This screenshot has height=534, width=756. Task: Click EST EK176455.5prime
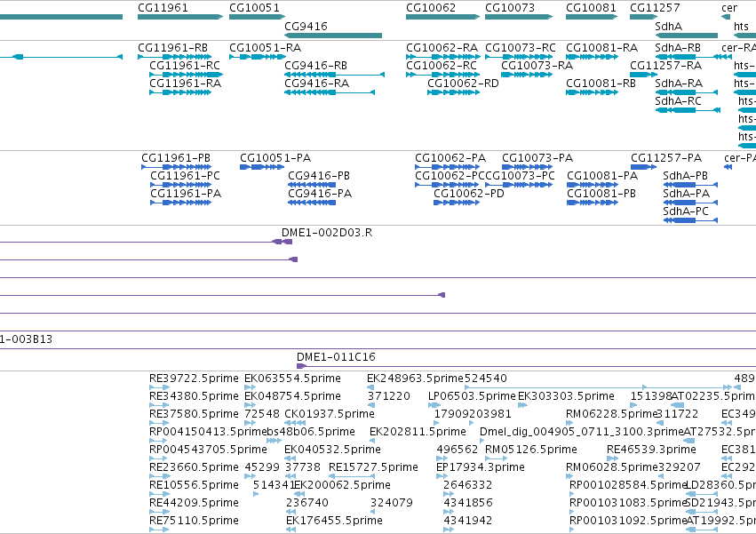[290, 530]
